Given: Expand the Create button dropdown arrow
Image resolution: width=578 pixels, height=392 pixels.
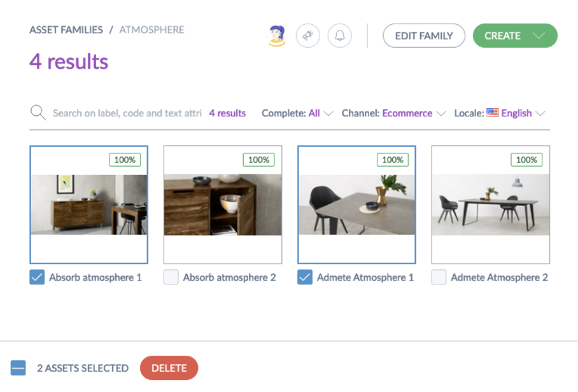Looking at the screenshot, I should [x=539, y=36].
